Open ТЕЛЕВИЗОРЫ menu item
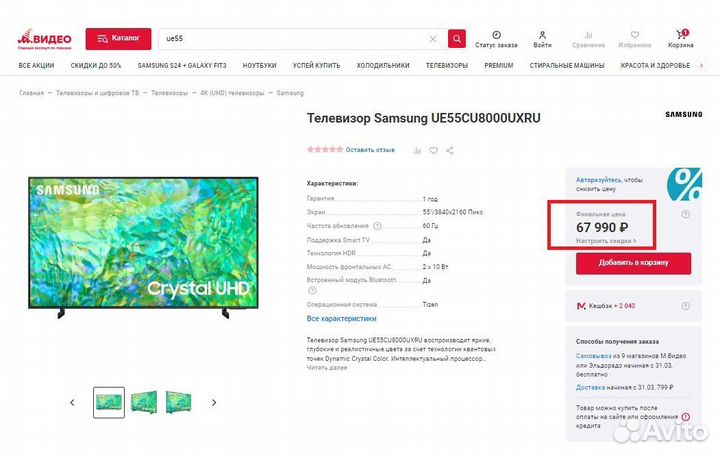This screenshot has width=720, height=456. point(447,66)
